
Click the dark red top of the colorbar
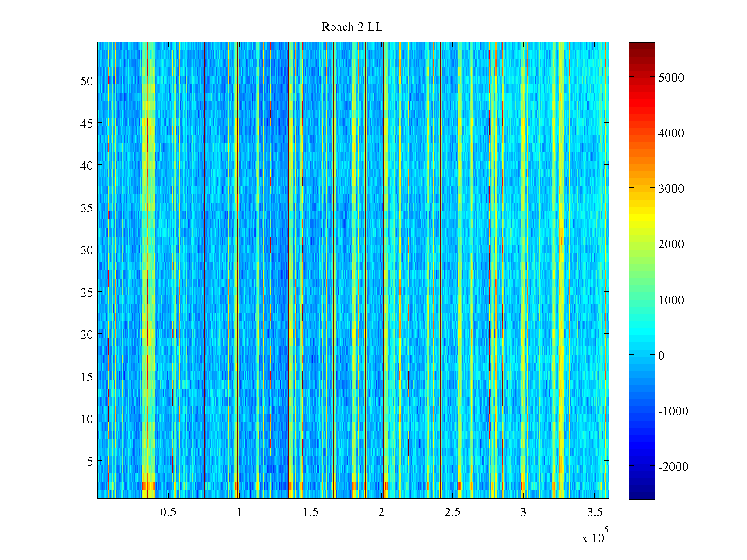coord(642,47)
